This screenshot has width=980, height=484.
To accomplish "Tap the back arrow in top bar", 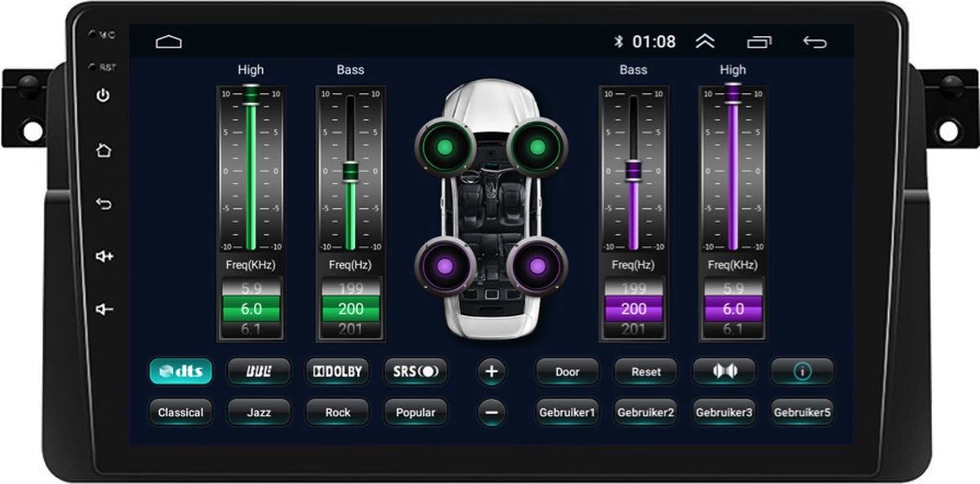I will point(814,42).
